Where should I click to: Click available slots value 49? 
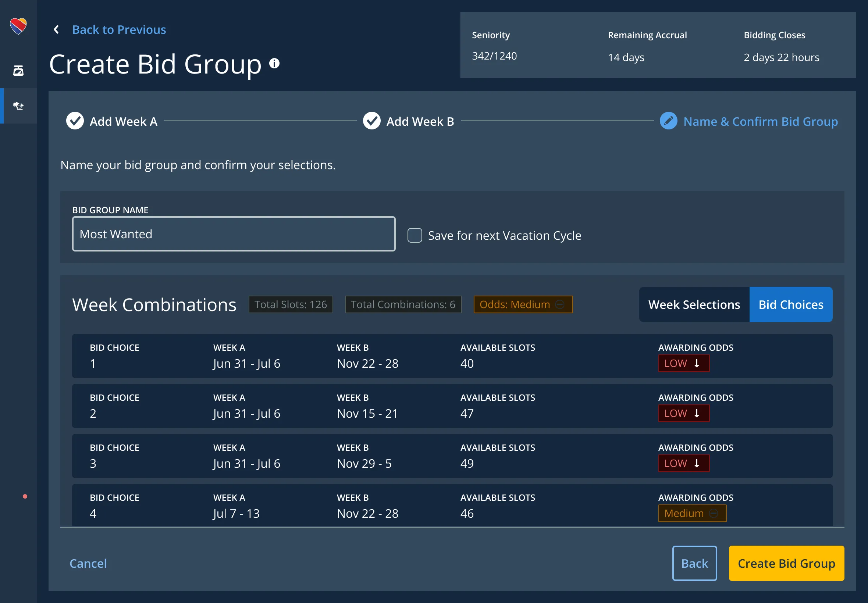click(467, 463)
